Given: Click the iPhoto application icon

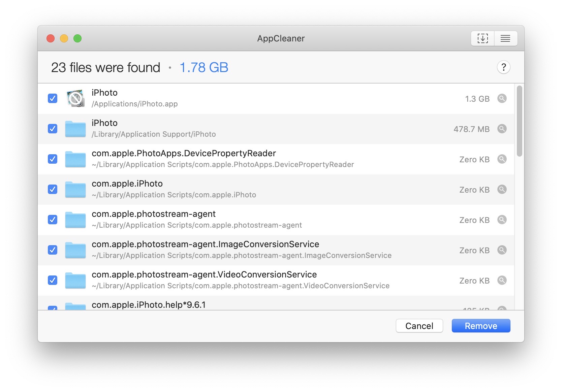Looking at the screenshot, I should click(x=75, y=98).
